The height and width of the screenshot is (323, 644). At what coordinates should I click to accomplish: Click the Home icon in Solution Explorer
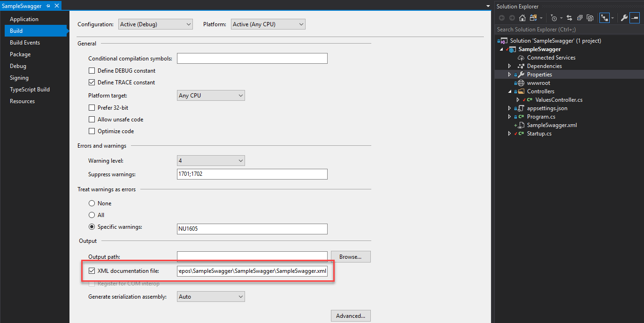(522, 18)
